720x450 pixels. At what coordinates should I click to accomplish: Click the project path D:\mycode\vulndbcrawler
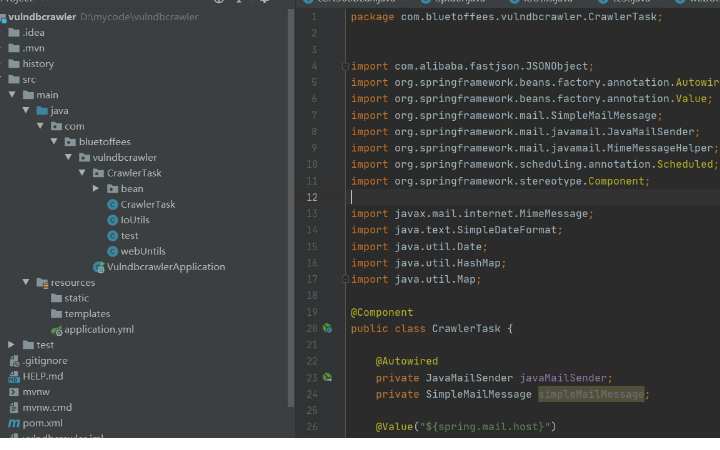pos(139,17)
